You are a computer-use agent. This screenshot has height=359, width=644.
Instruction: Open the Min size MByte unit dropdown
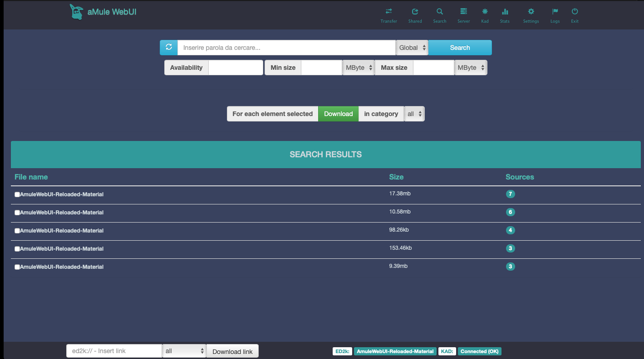tap(358, 68)
